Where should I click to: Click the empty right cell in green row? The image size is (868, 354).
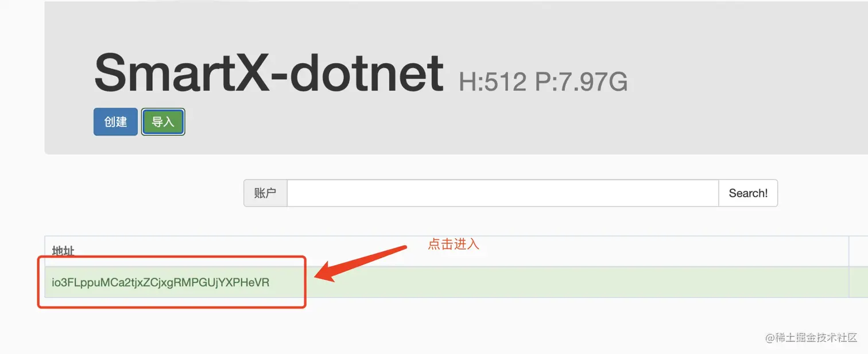click(x=858, y=282)
